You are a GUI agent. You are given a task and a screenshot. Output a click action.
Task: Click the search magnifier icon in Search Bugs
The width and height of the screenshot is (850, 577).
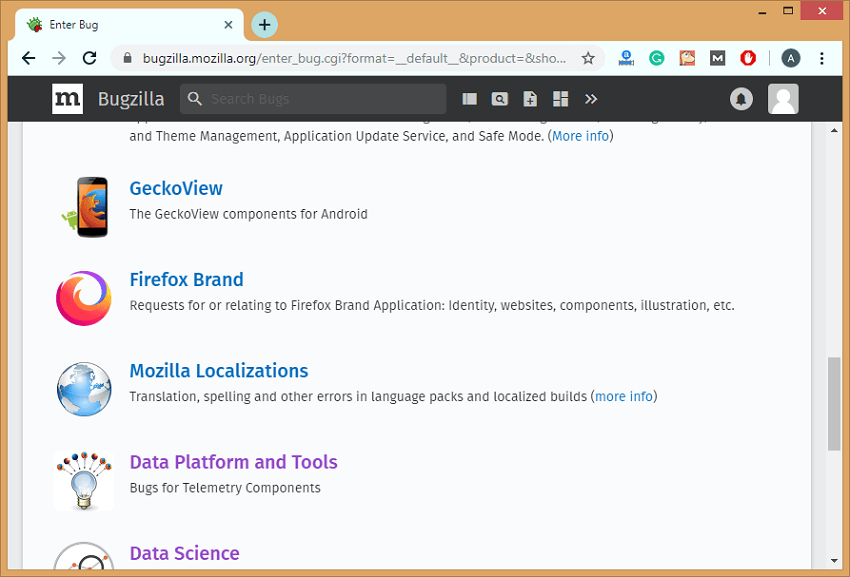pyautogui.click(x=195, y=99)
